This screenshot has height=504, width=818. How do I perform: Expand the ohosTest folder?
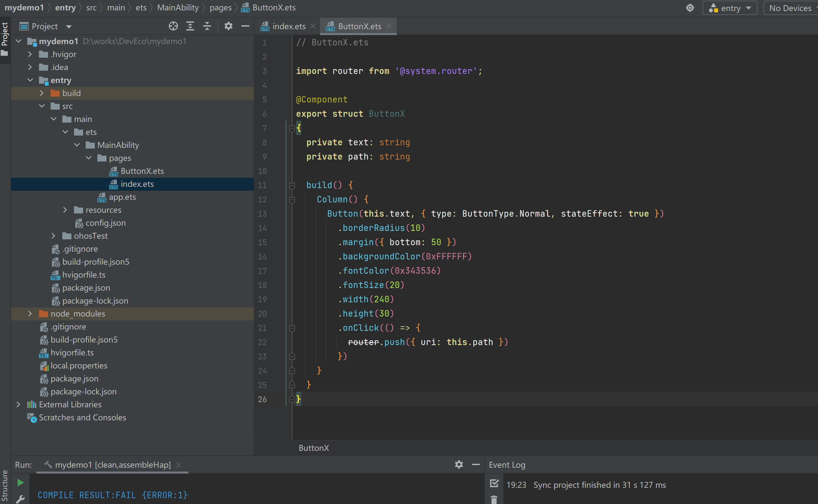(x=53, y=236)
